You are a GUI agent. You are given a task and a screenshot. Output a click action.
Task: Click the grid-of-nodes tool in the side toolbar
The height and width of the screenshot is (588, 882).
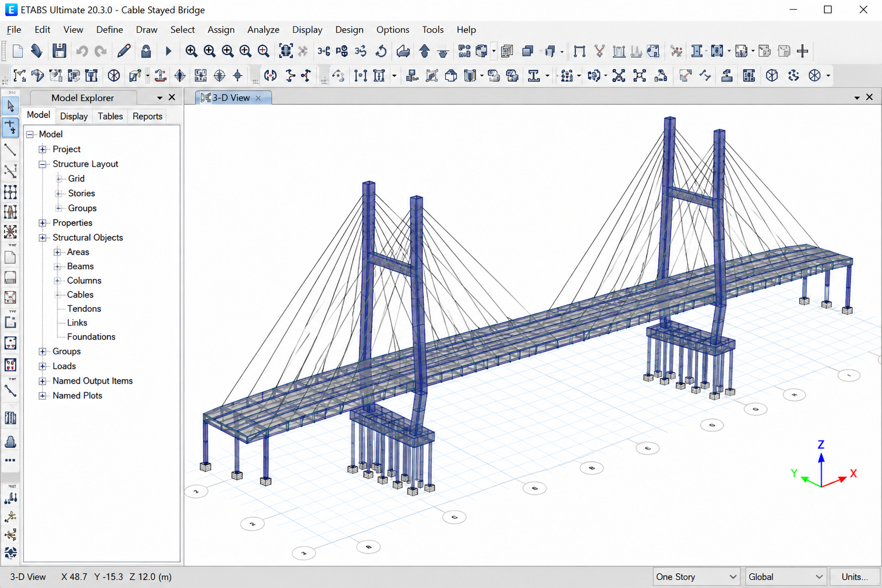tap(10, 192)
